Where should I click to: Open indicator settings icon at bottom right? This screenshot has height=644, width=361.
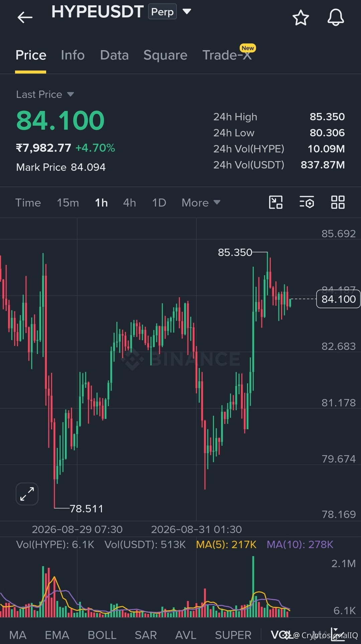click(338, 634)
